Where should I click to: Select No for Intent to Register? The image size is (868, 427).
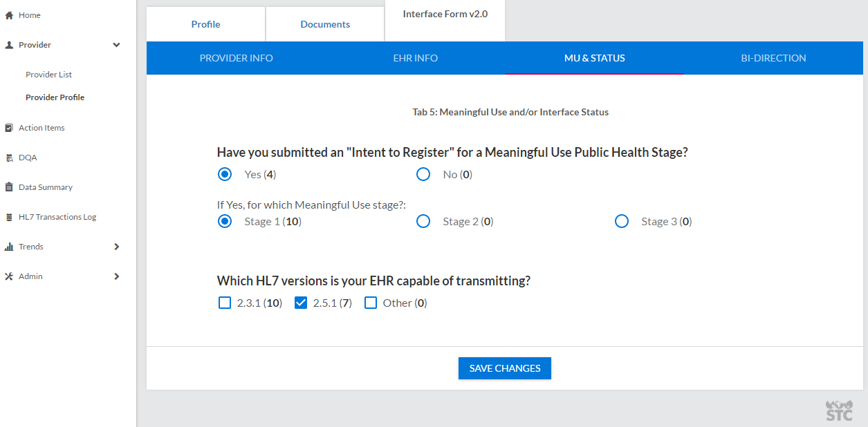(x=423, y=175)
